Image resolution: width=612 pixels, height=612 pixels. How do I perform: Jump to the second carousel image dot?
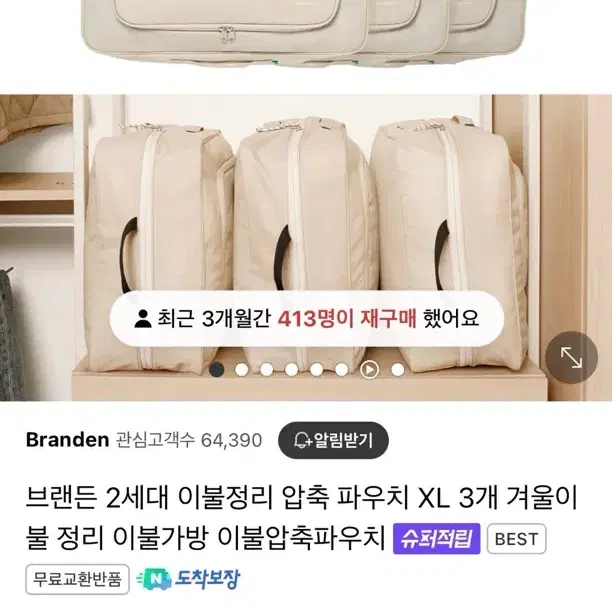242,369
